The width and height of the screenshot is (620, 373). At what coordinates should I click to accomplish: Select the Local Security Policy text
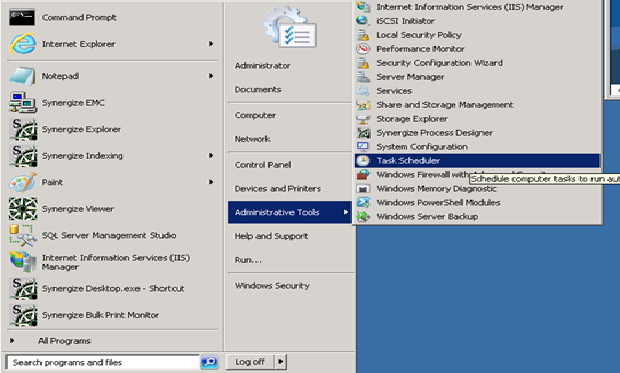click(419, 35)
